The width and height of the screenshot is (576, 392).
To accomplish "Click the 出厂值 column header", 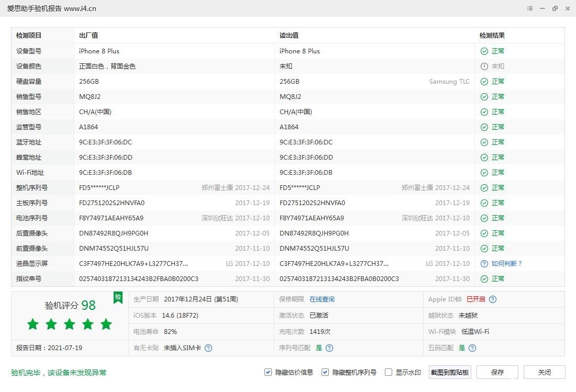I will point(88,36).
